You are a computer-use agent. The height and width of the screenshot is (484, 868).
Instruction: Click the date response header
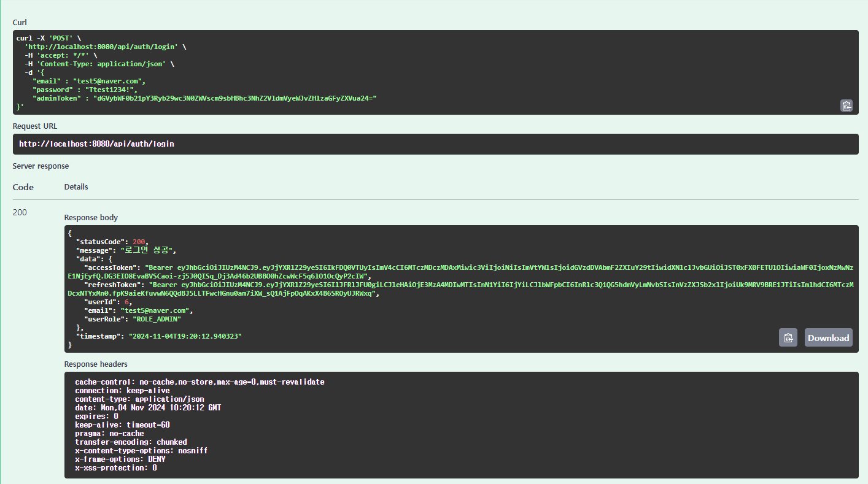(x=148, y=407)
